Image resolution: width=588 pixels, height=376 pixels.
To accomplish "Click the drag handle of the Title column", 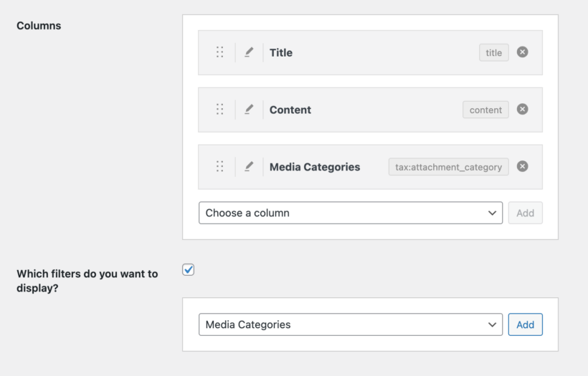I will tap(219, 52).
